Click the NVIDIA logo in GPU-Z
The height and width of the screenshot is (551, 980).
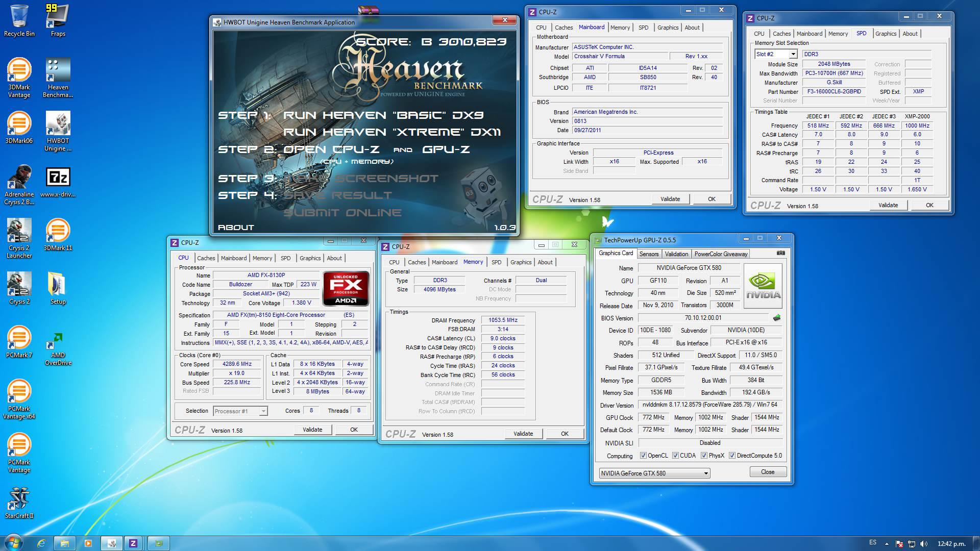click(x=763, y=286)
